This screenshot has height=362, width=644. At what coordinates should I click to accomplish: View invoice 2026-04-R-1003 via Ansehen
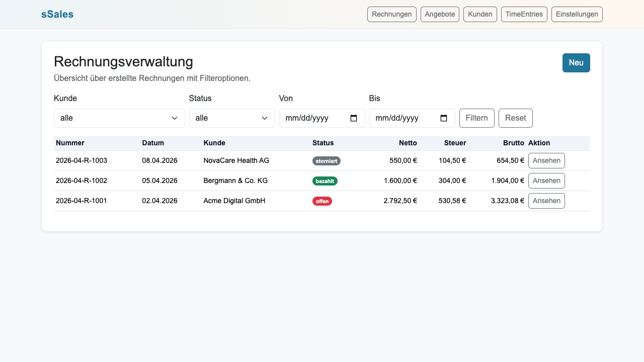pos(546,161)
